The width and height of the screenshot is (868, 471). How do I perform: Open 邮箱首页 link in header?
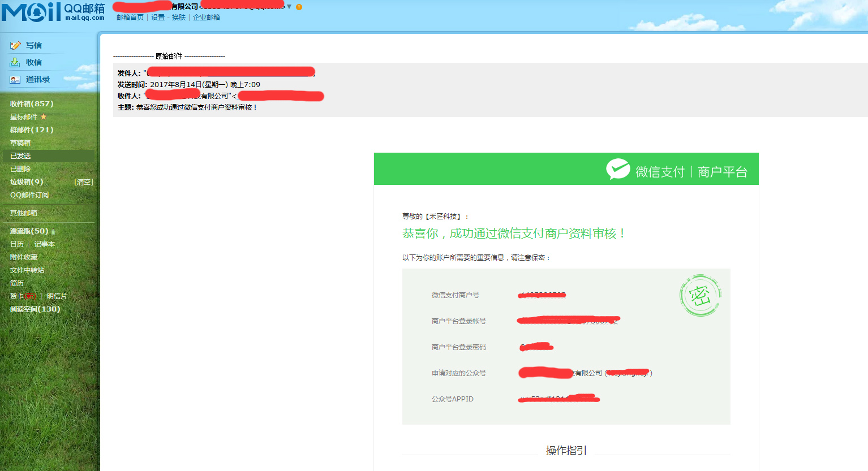coord(130,18)
